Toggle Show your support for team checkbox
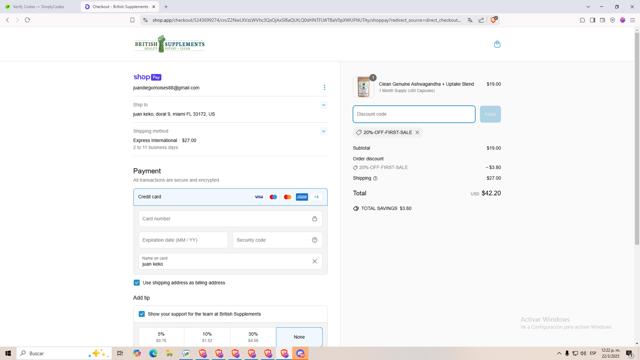640x360 pixels. (142, 314)
